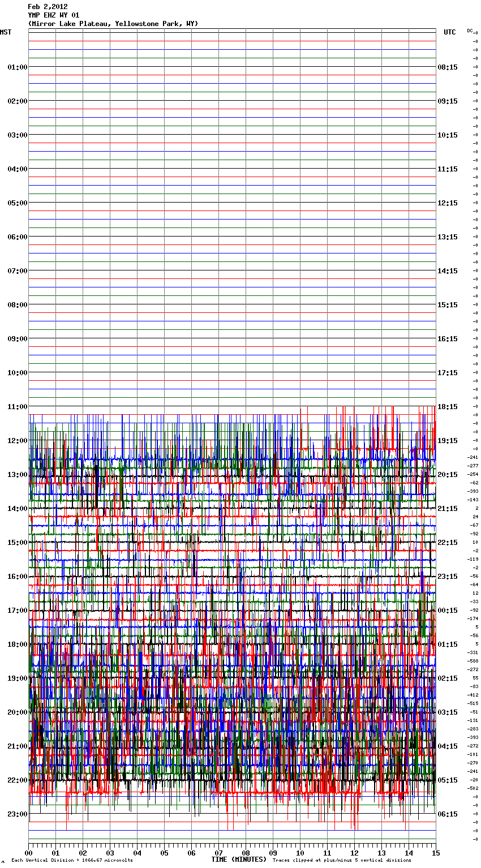
Task: Click the 13:15 UTC time label
Action: coord(448,237)
